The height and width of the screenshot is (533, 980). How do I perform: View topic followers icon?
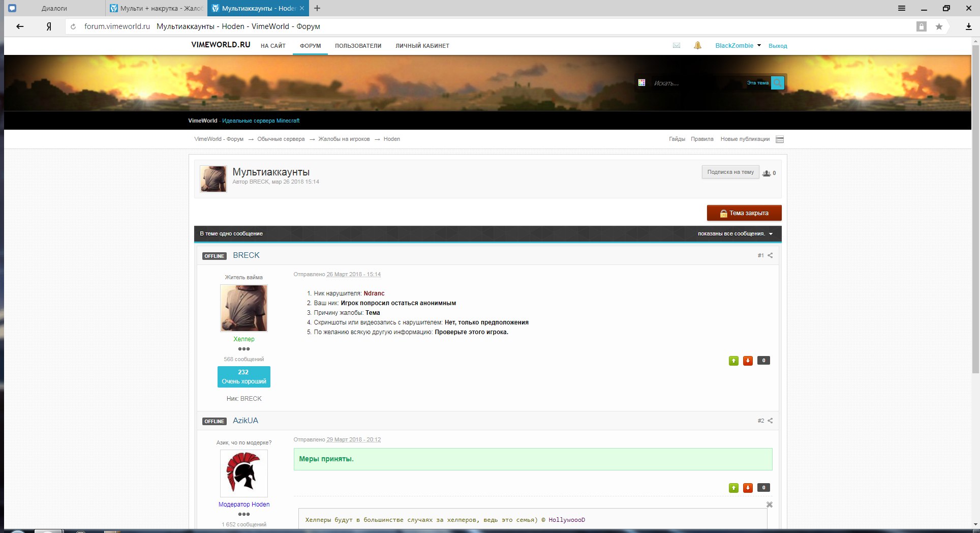pyautogui.click(x=767, y=173)
